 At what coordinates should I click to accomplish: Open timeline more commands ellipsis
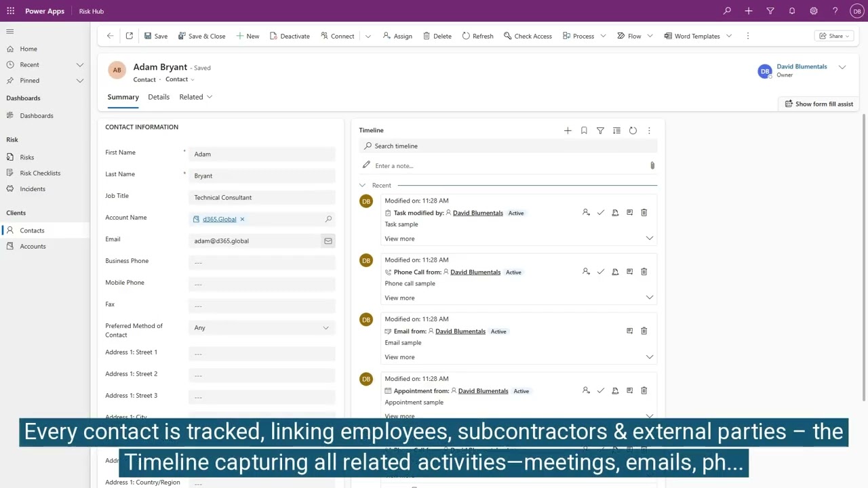point(649,130)
